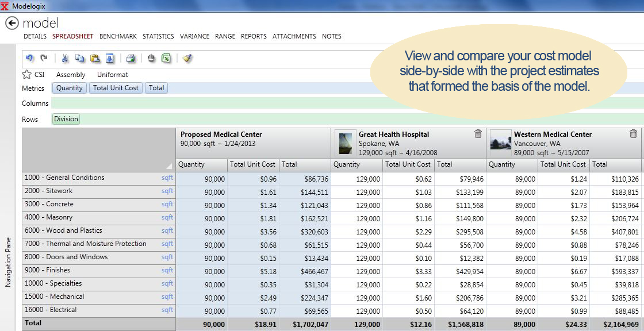The height and width of the screenshot is (331, 644).
Task: Select the 1000 - General Conditions row
Action: [98, 178]
